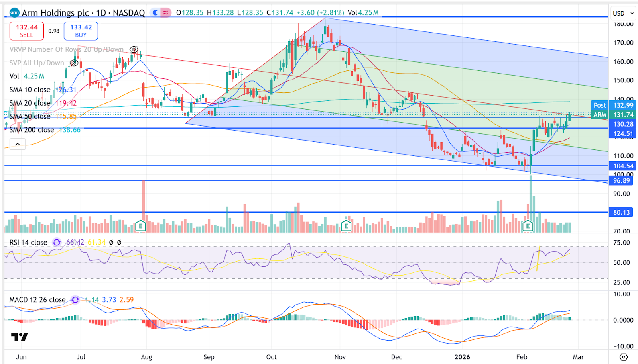Select the MACD 12 26 close legend
The width and height of the screenshot is (638, 364).
click(x=37, y=299)
